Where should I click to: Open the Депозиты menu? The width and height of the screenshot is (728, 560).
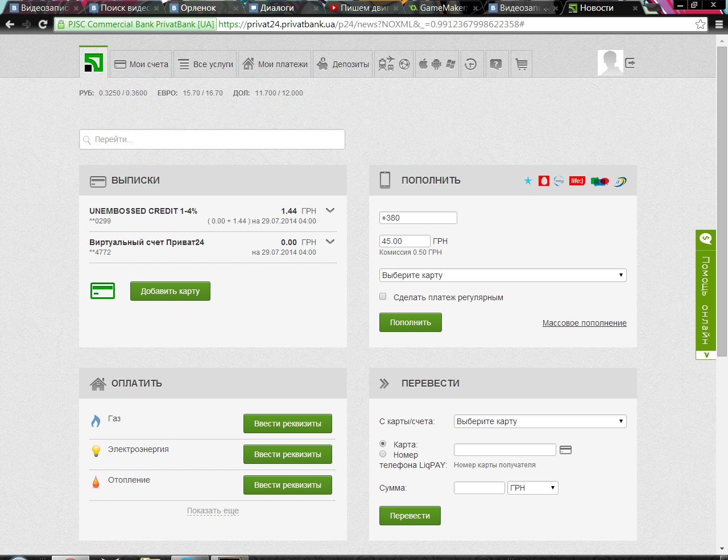point(343,64)
